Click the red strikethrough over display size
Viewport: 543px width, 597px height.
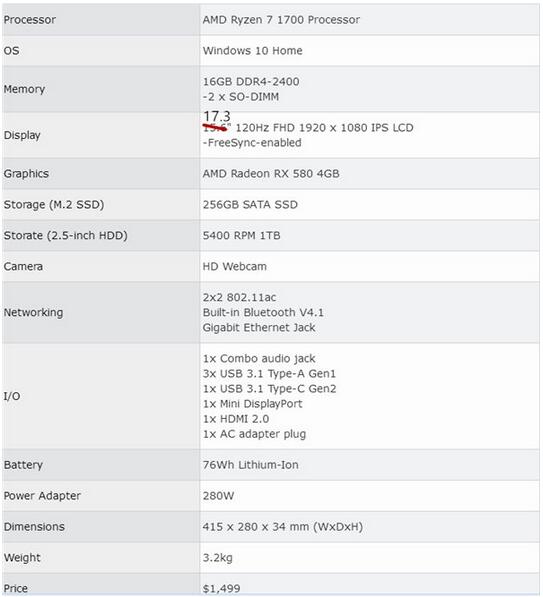[x=215, y=128]
